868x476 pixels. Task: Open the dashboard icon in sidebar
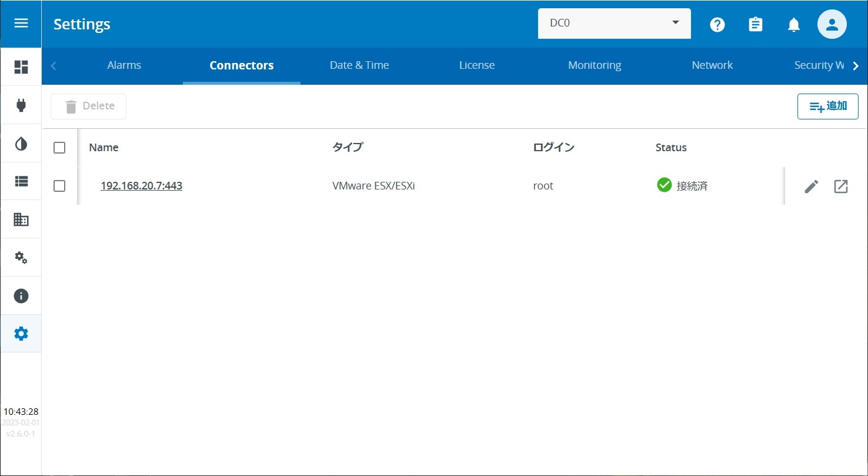21,67
